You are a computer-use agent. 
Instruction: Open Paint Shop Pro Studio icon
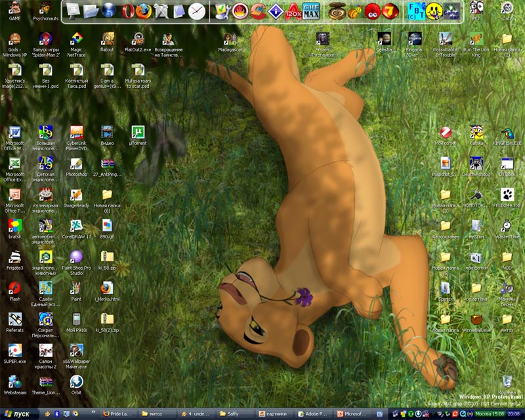pyautogui.click(x=76, y=257)
